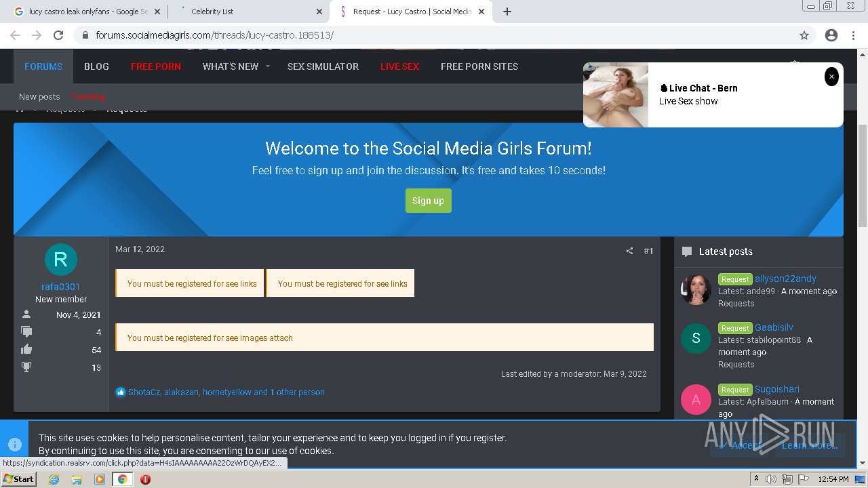Accept the cookie notice
868x488 pixels.
tap(741, 445)
